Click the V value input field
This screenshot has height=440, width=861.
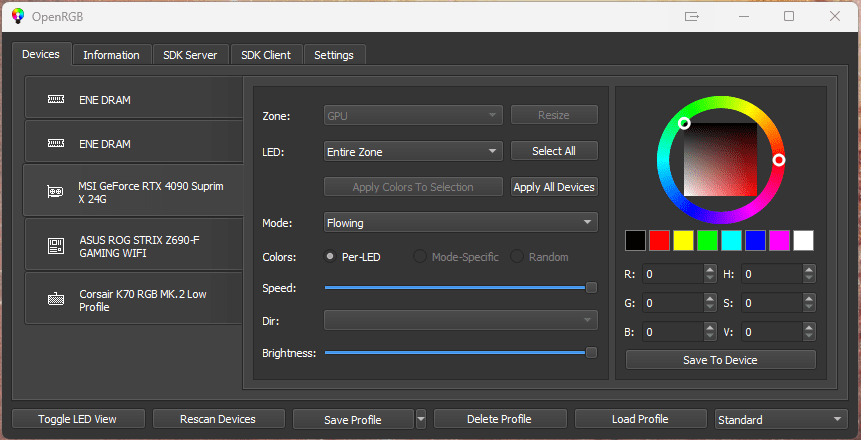pyautogui.click(x=771, y=332)
